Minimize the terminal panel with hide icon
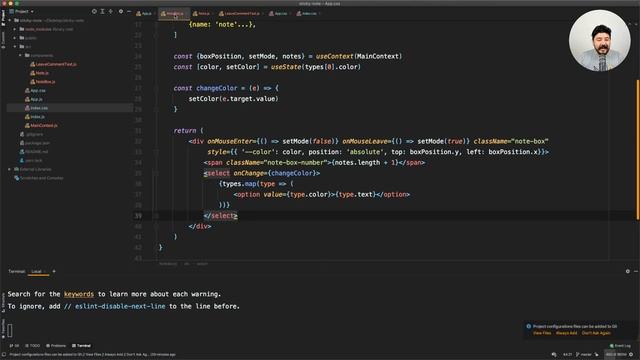This screenshot has height=360, width=640. (x=636, y=271)
